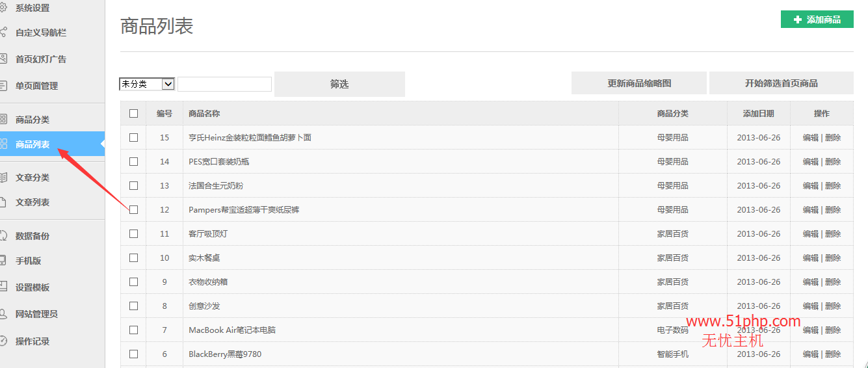
Task: Edit product 15 亨氏Heinz
Action: pyautogui.click(x=811, y=137)
